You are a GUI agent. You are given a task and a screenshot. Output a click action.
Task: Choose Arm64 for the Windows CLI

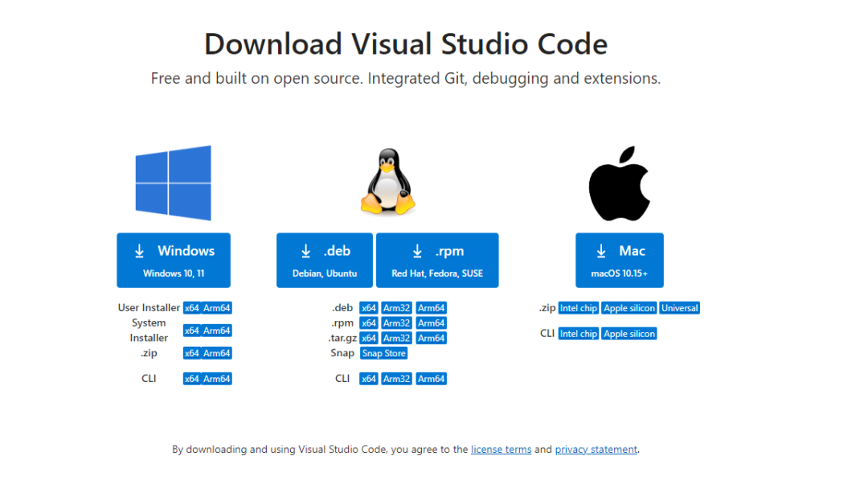(x=216, y=379)
